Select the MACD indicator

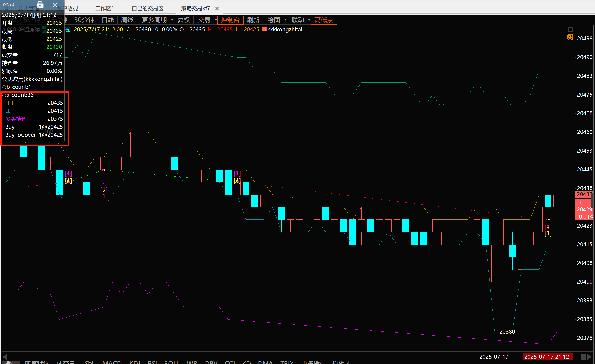pos(112,362)
